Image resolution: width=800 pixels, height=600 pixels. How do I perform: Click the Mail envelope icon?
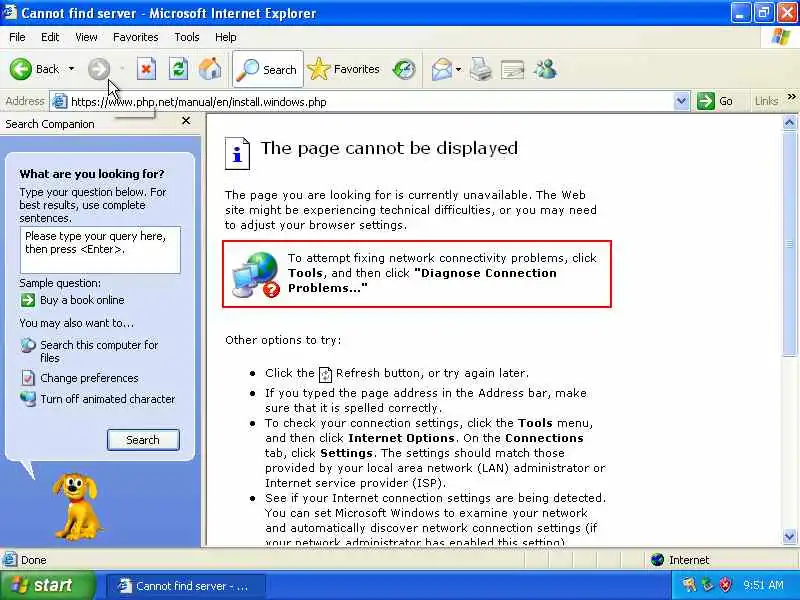coord(441,69)
